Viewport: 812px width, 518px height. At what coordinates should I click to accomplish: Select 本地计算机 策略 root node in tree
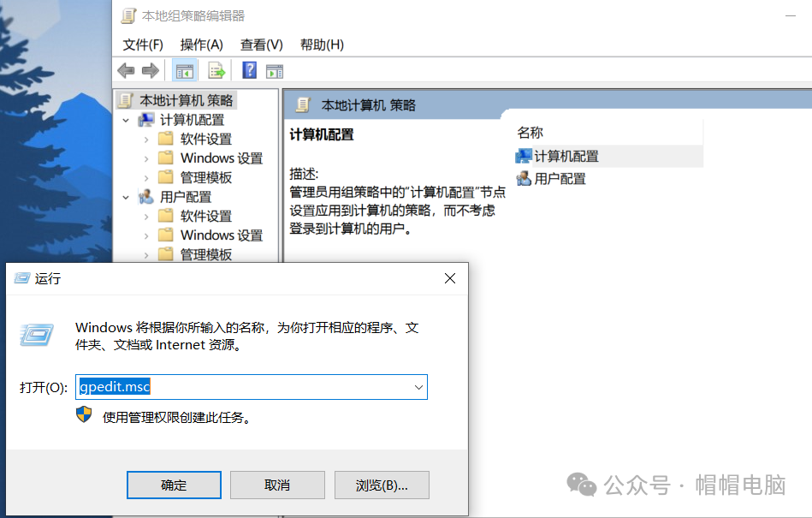[186, 100]
